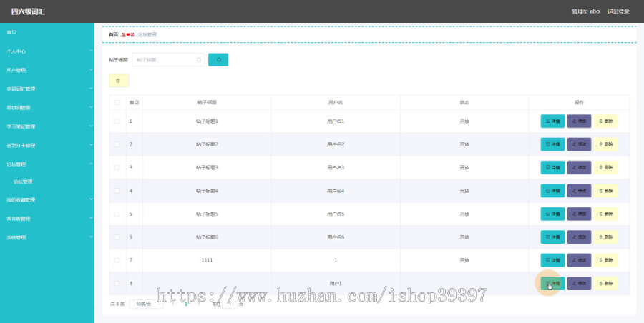This screenshot has height=323, width=644.
Task: Expand 我的收藏管理 in the sidebar
Action: (x=47, y=200)
